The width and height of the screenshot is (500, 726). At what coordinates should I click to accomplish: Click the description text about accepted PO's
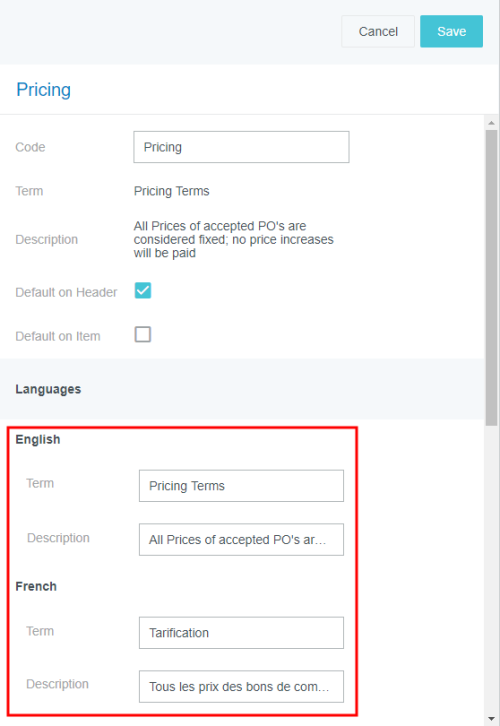pos(234,239)
